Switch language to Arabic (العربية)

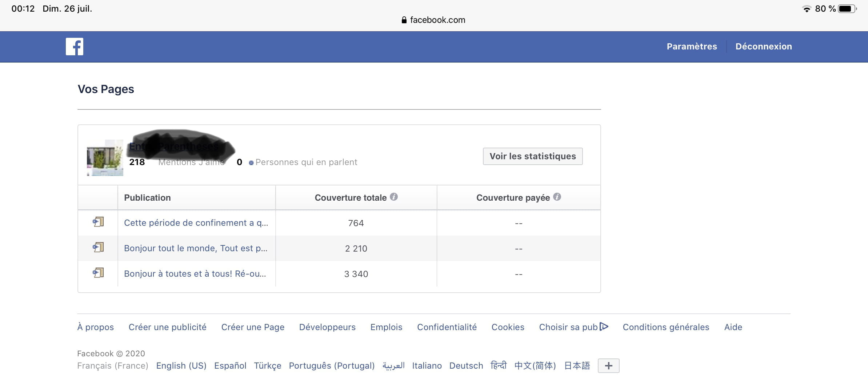393,366
